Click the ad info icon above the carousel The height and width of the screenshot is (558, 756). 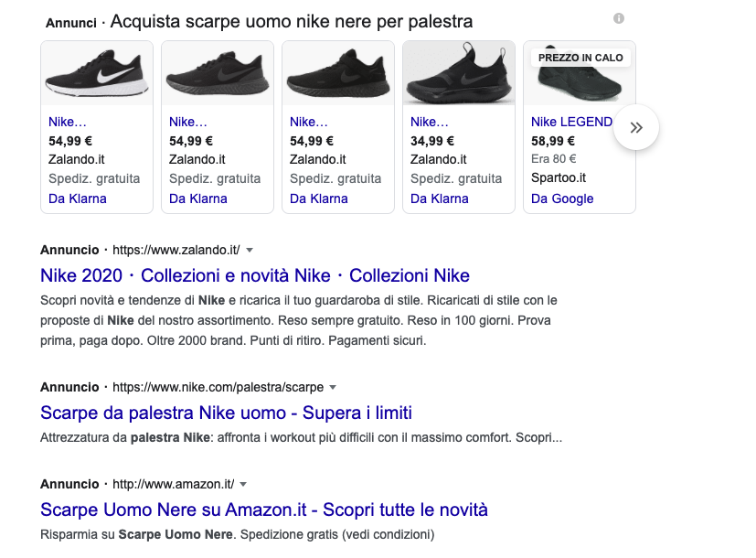619,19
